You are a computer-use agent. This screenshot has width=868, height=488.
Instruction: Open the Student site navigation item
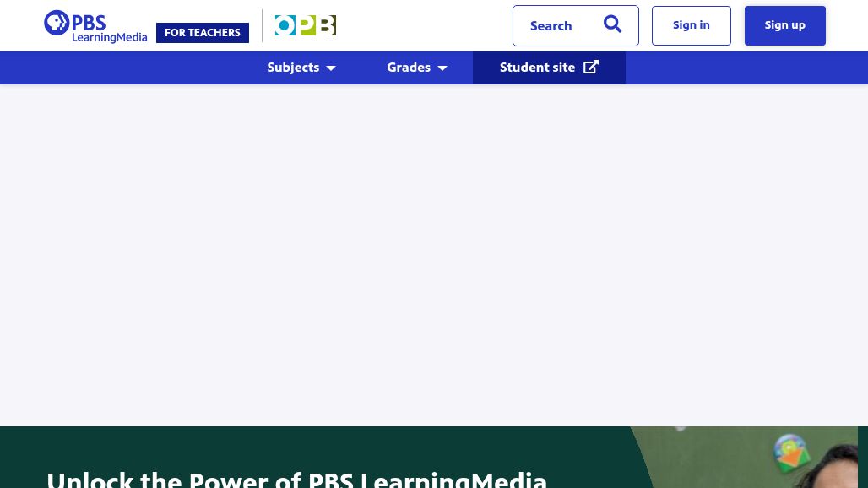(538, 67)
